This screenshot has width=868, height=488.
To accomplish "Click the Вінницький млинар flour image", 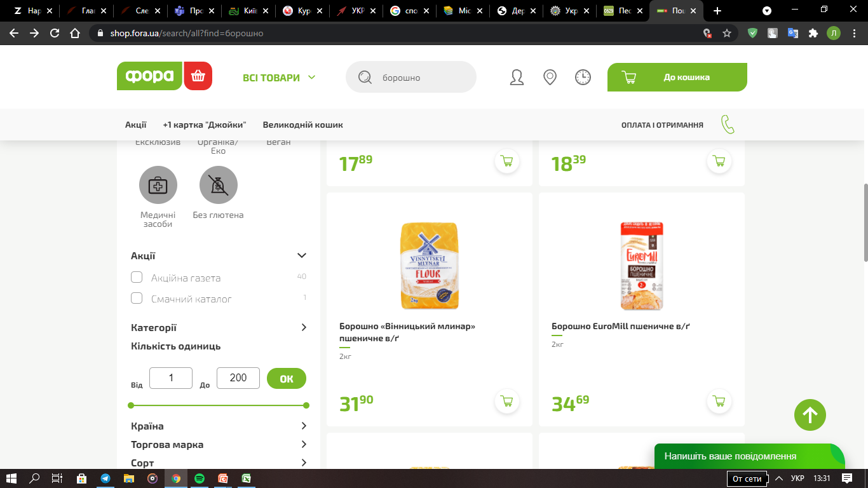I will [x=430, y=266].
